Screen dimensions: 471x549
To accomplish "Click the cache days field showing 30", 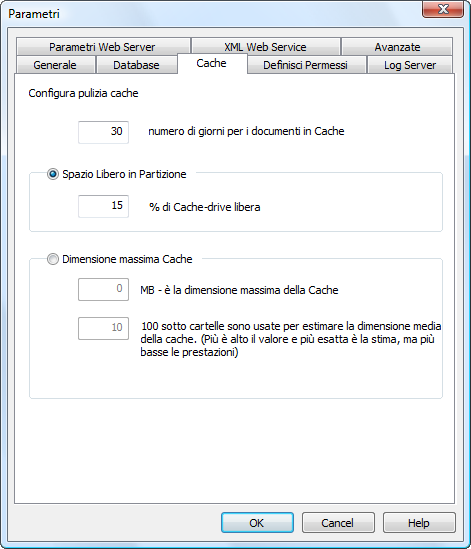I will pos(103,132).
